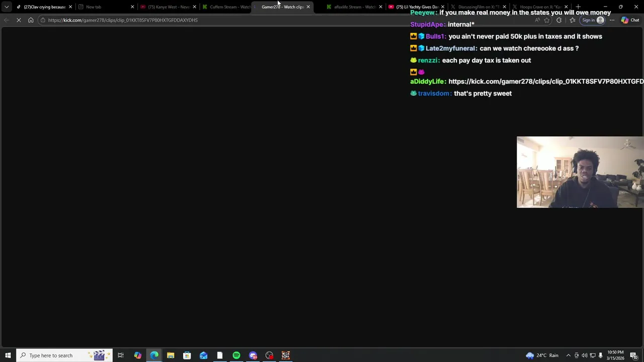Image resolution: width=644 pixels, height=362 pixels.
Task: Go to browser home page
Action: (31, 20)
